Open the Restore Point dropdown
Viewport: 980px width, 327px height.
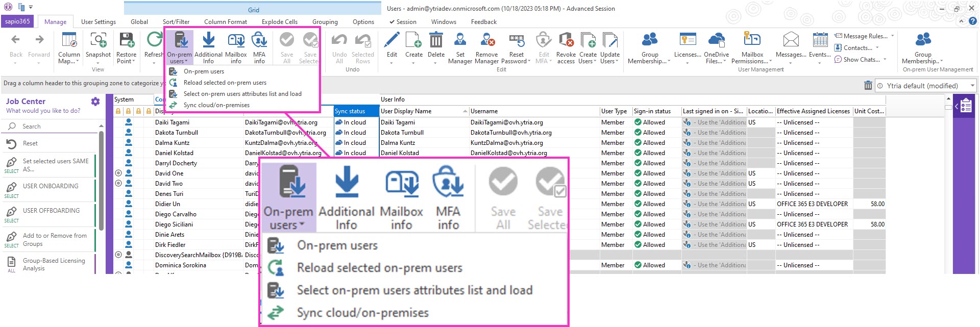[x=126, y=58]
